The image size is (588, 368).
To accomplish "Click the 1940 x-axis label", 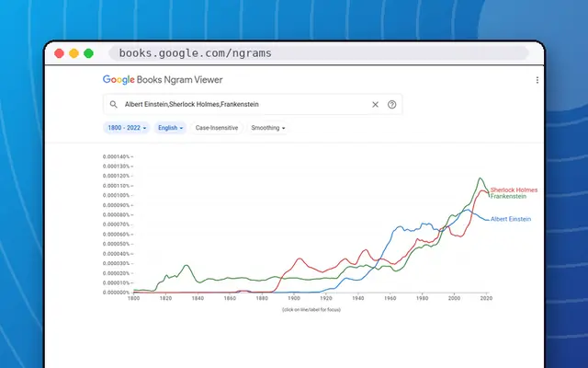I will [x=358, y=298].
